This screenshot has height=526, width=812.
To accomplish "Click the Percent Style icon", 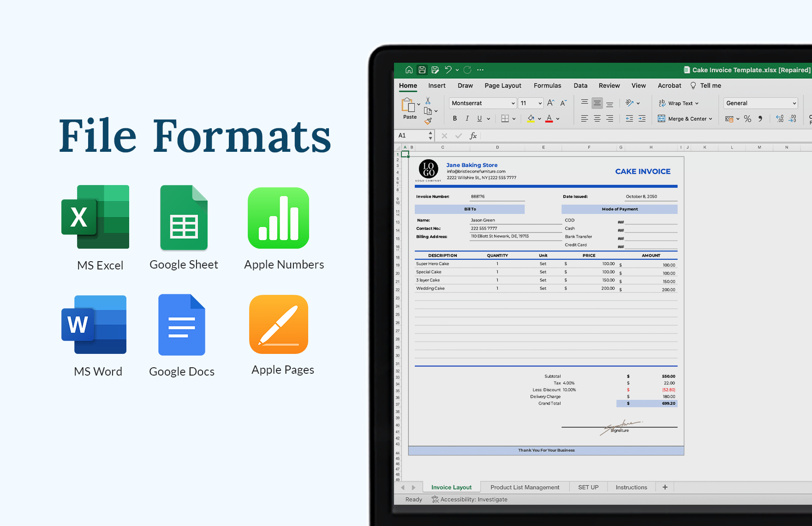I will (x=748, y=119).
